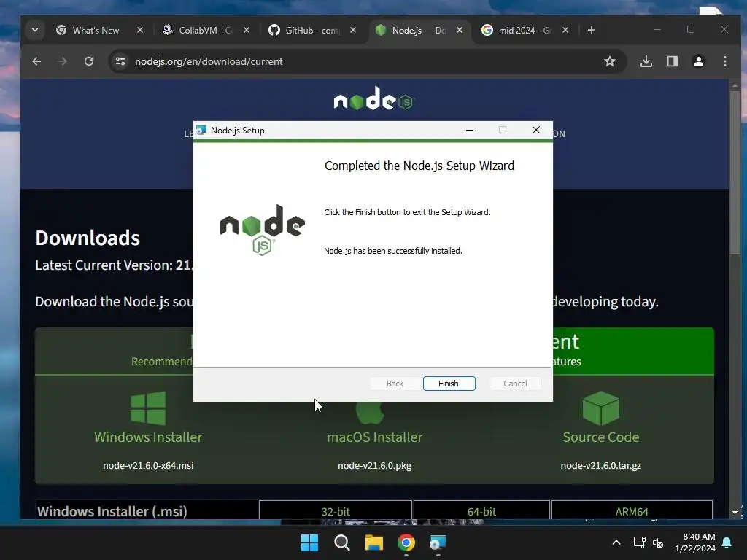Select 64-bit Windows Installer link
Image resolution: width=747 pixels, height=560 pixels.
click(x=481, y=511)
